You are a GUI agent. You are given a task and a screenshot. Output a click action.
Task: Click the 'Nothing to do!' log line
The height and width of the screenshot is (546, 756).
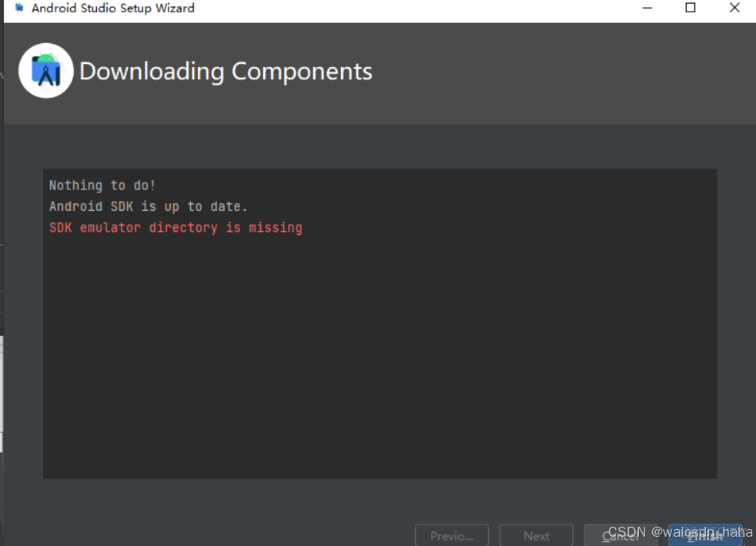click(x=102, y=185)
